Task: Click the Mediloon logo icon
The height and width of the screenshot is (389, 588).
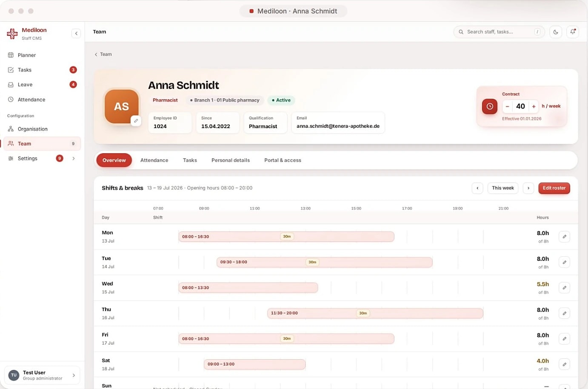Action: point(12,33)
